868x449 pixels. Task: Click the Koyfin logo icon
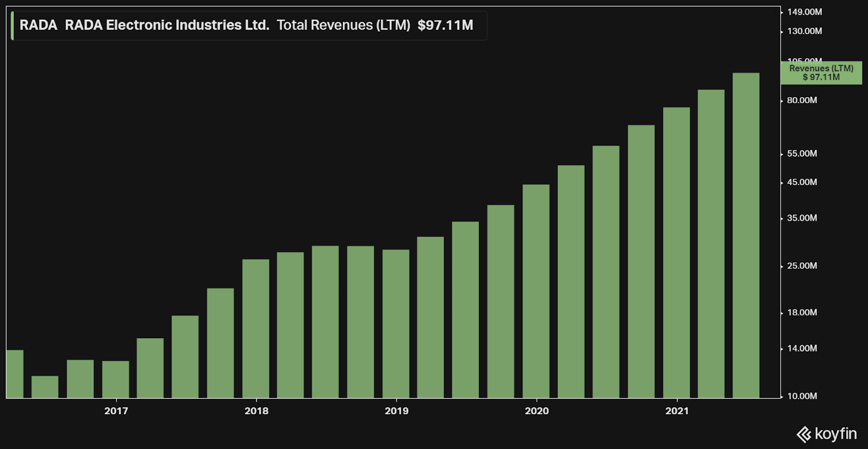[803, 434]
